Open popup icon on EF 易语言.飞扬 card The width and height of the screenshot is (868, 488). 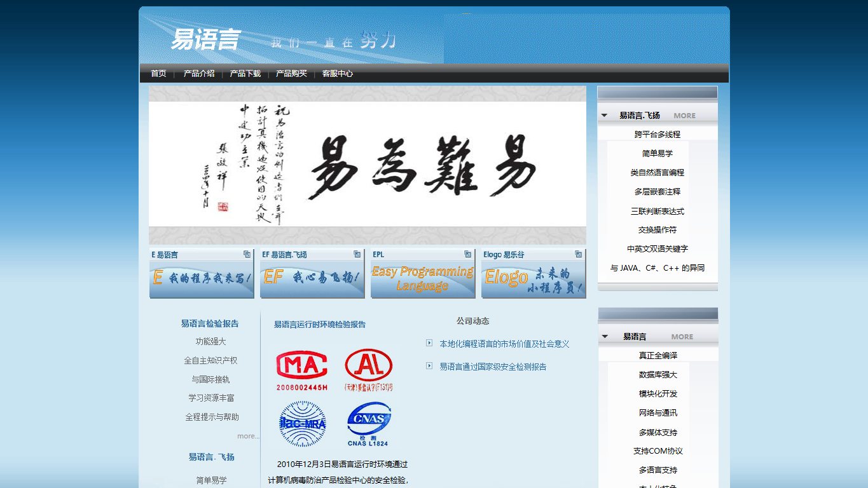(x=357, y=254)
